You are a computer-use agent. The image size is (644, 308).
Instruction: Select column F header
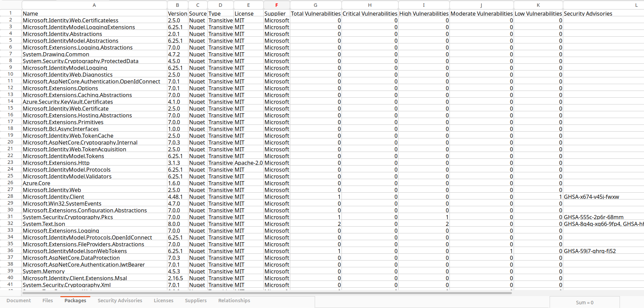tap(276, 5)
